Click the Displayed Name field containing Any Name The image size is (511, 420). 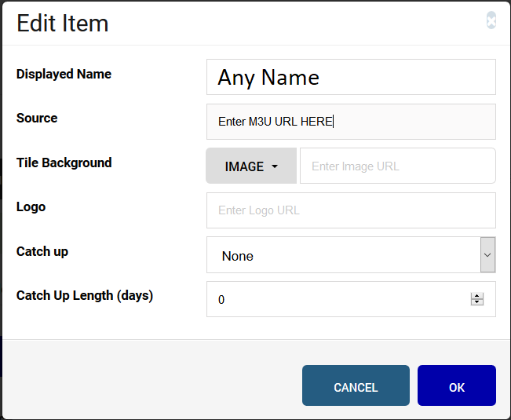pos(351,77)
